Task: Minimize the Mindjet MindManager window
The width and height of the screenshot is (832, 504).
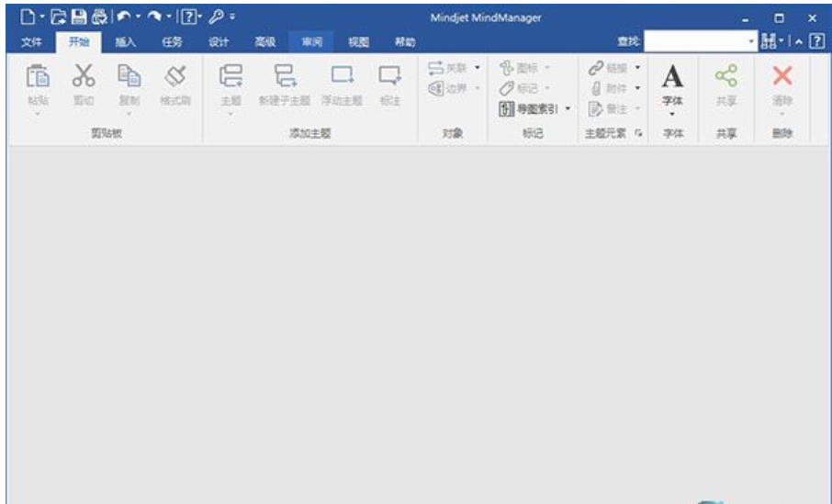Action: (x=746, y=18)
